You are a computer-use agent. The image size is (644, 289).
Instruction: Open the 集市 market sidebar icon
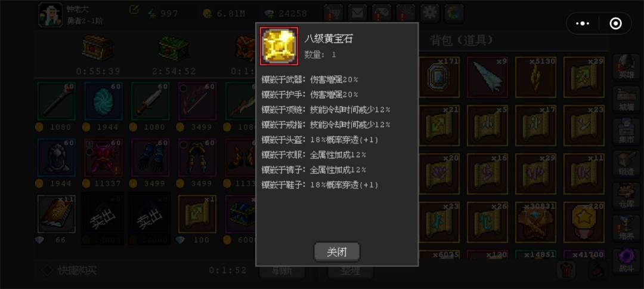[626, 131]
